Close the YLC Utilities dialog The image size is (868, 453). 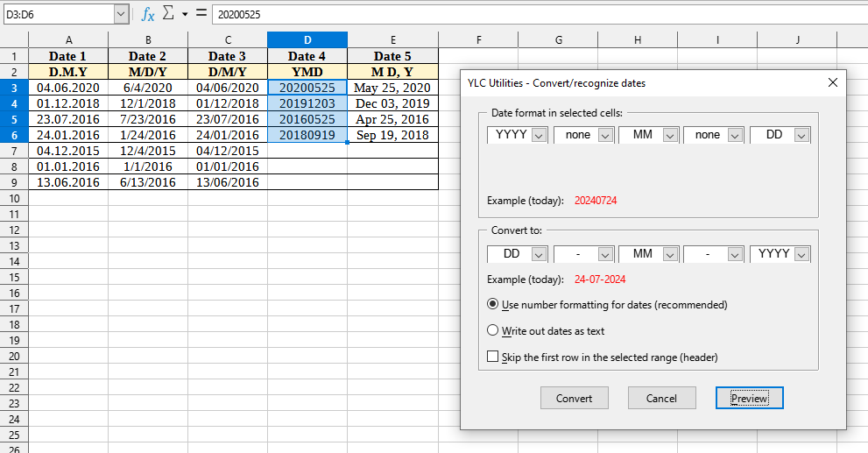[833, 82]
